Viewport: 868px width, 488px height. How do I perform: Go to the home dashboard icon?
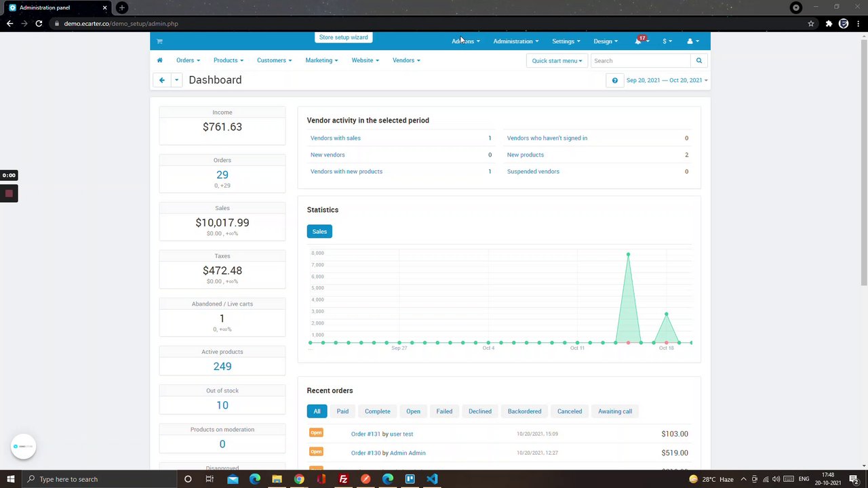coord(160,60)
